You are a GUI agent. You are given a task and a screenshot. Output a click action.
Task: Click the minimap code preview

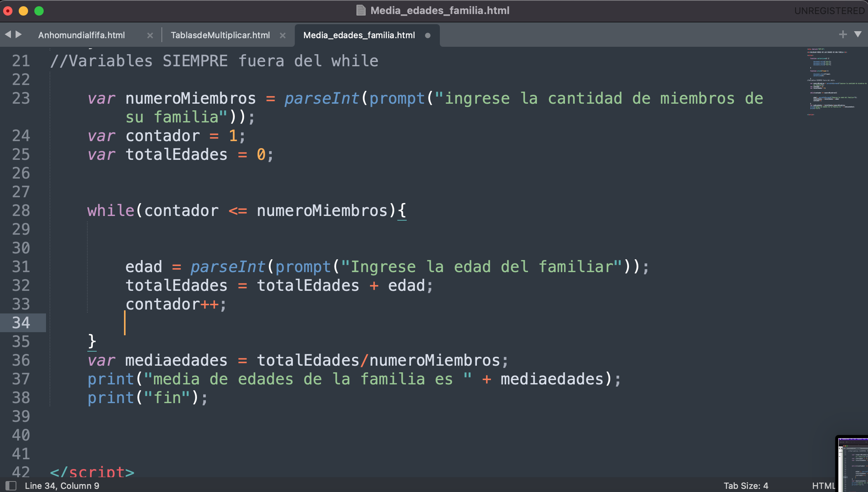(836, 82)
